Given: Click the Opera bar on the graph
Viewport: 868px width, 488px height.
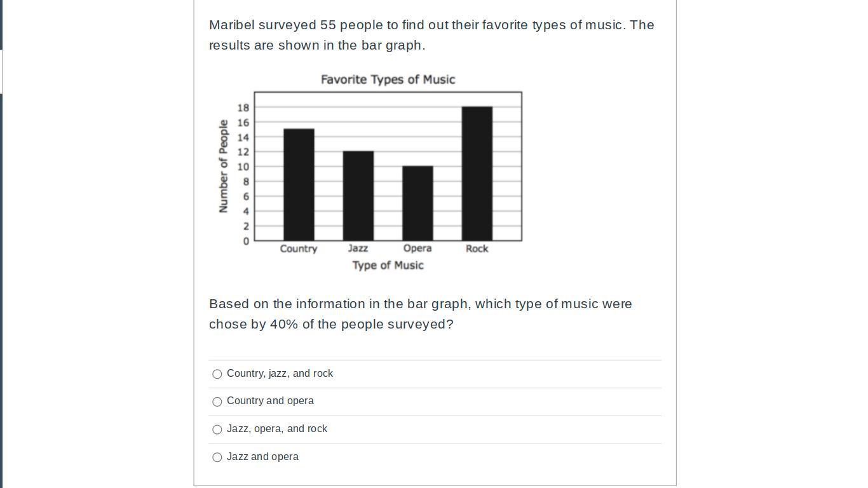Looking at the screenshot, I should coord(417,203).
